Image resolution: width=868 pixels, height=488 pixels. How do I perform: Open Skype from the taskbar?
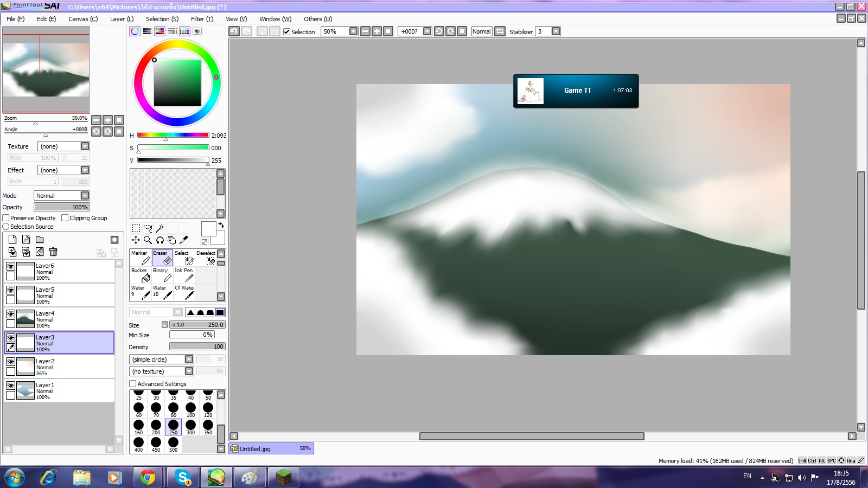[x=182, y=477]
